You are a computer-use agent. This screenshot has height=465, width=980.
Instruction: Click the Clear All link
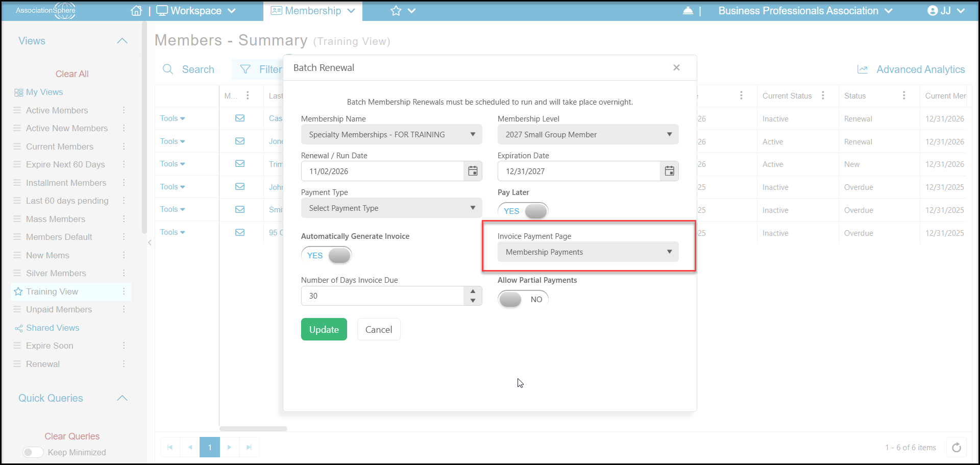pyautogui.click(x=72, y=74)
